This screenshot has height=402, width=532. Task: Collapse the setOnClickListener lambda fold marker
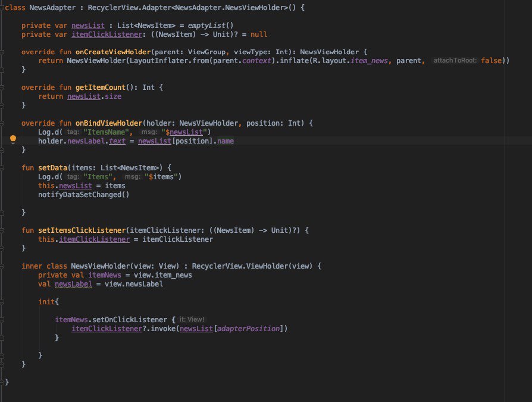point(2,320)
